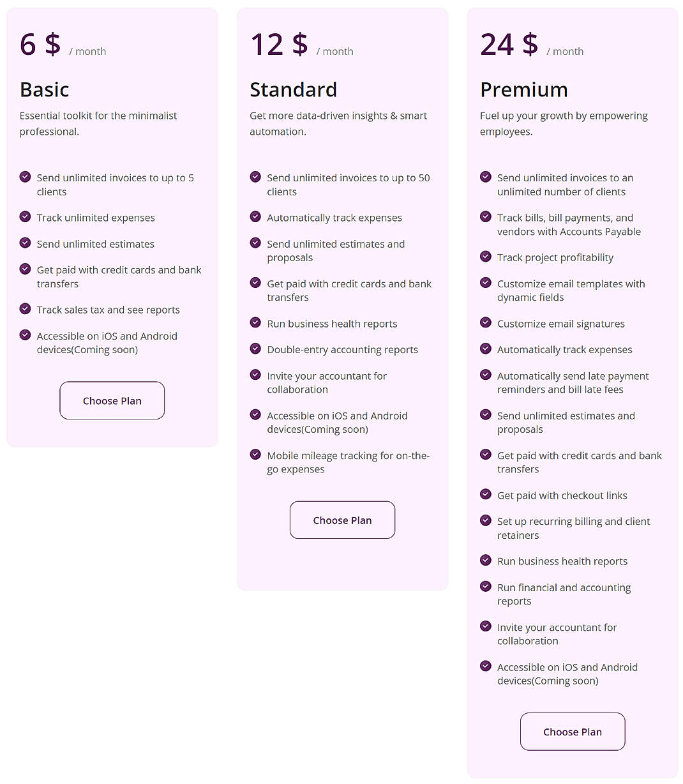Click 'Set up recurring billing and client retainers' feature
This screenshot has height=784, width=683.
pyautogui.click(x=573, y=528)
